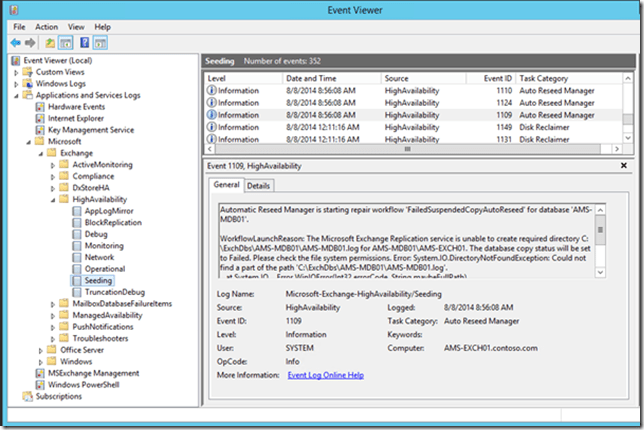Select the BlockReplication log

pos(112,222)
